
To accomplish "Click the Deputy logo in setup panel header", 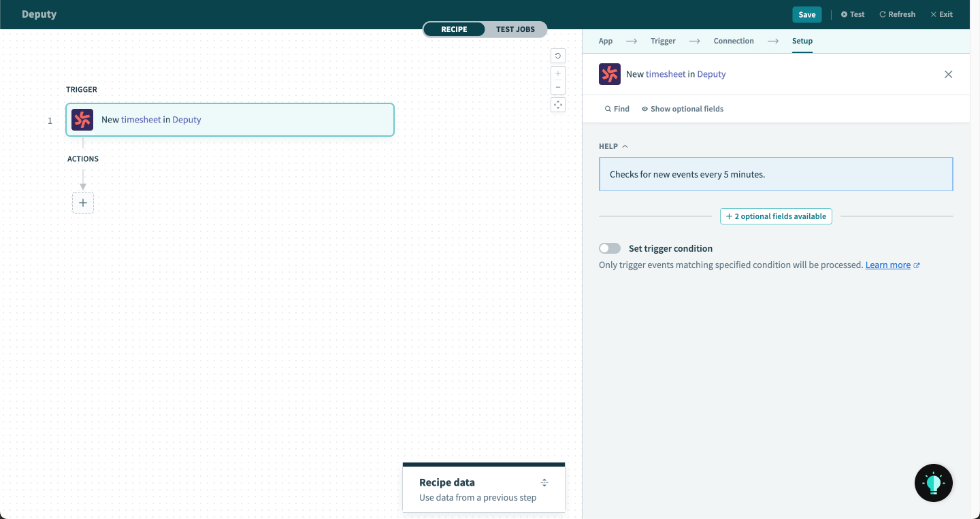I will click(x=610, y=74).
